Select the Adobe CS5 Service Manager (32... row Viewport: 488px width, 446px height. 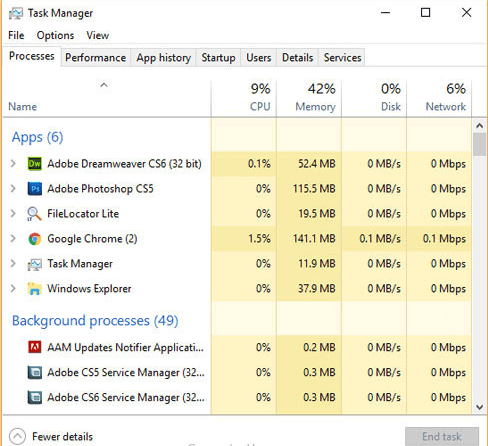237,372
